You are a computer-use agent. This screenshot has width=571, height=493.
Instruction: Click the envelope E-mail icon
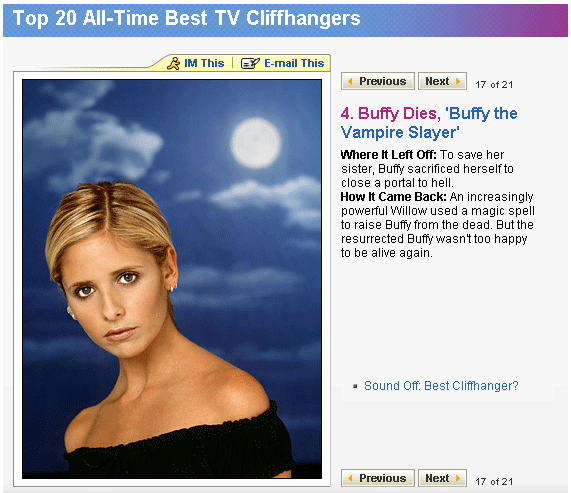coord(250,63)
